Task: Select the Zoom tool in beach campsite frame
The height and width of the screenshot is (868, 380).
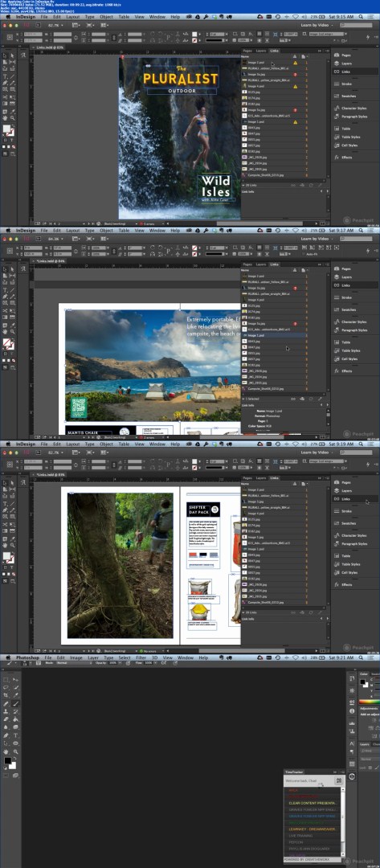Action: (x=12, y=330)
